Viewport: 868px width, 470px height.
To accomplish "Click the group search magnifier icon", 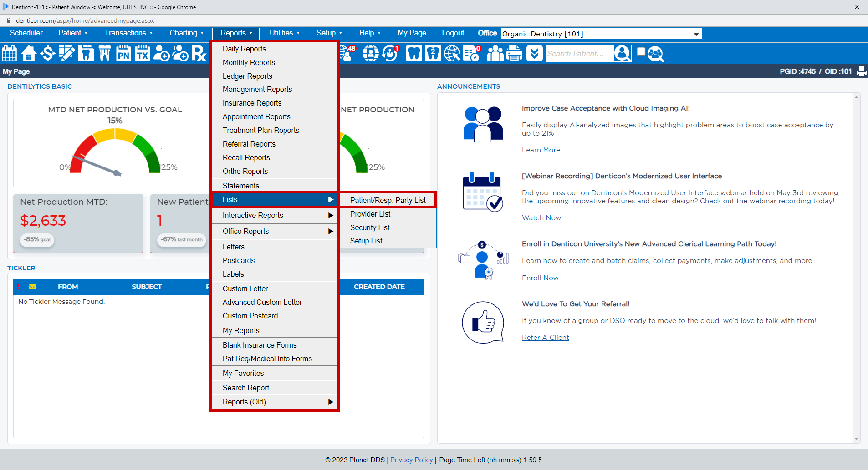I will (655, 54).
